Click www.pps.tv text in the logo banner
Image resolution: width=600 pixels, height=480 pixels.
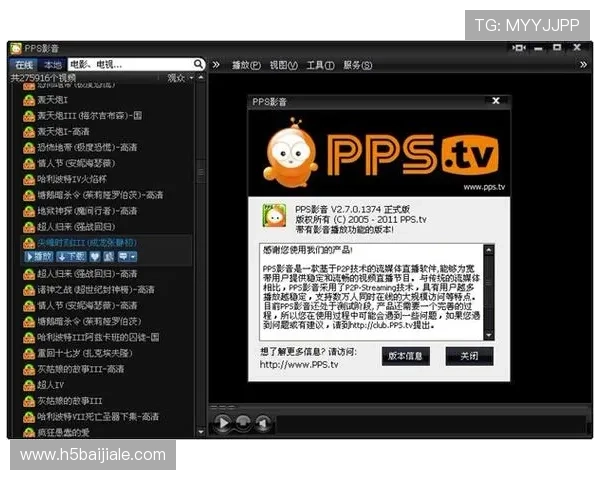[x=484, y=187]
